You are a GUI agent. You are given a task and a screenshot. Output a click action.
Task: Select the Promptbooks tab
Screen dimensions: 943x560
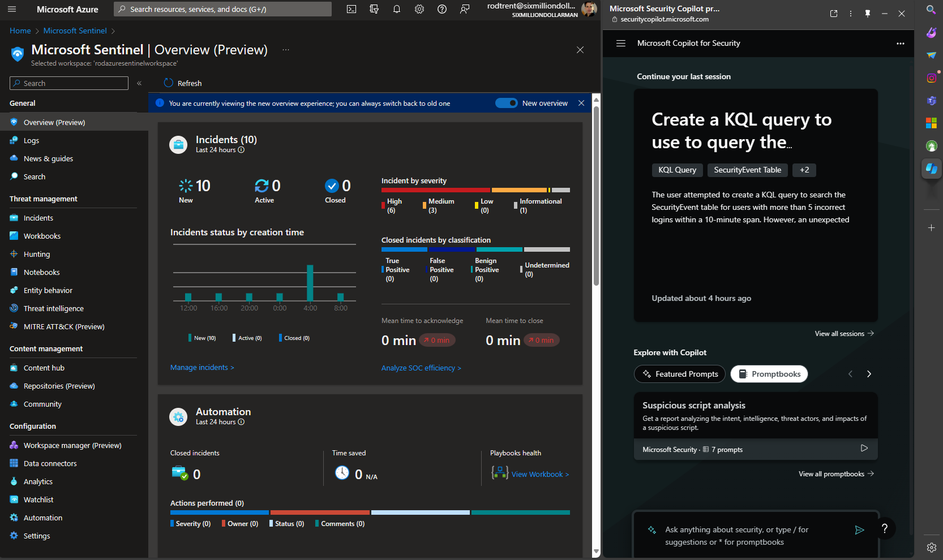tap(769, 374)
